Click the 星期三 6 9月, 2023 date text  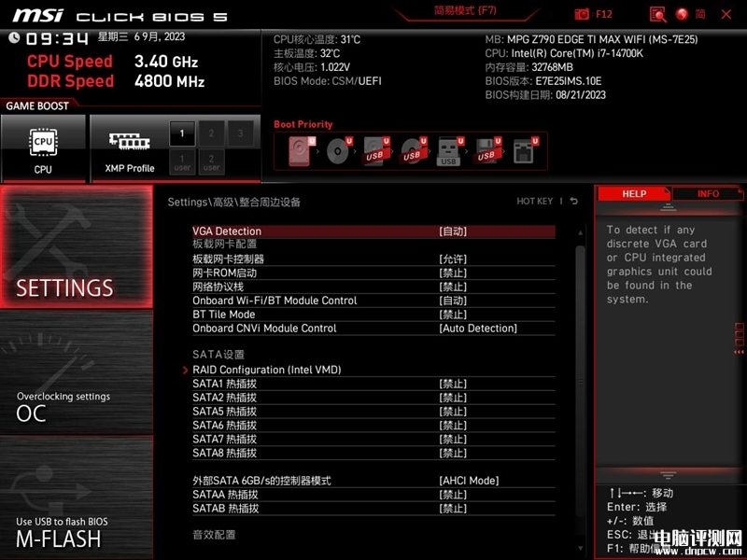142,36
